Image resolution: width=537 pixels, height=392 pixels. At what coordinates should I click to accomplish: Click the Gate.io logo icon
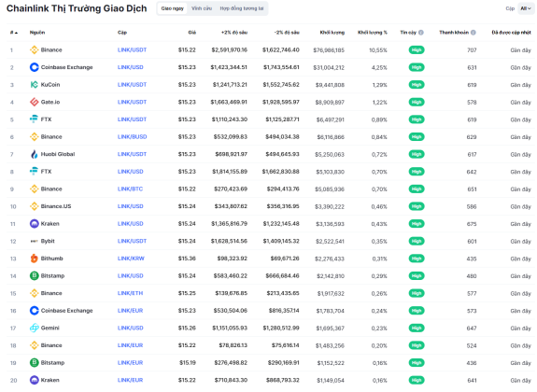coord(34,102)
